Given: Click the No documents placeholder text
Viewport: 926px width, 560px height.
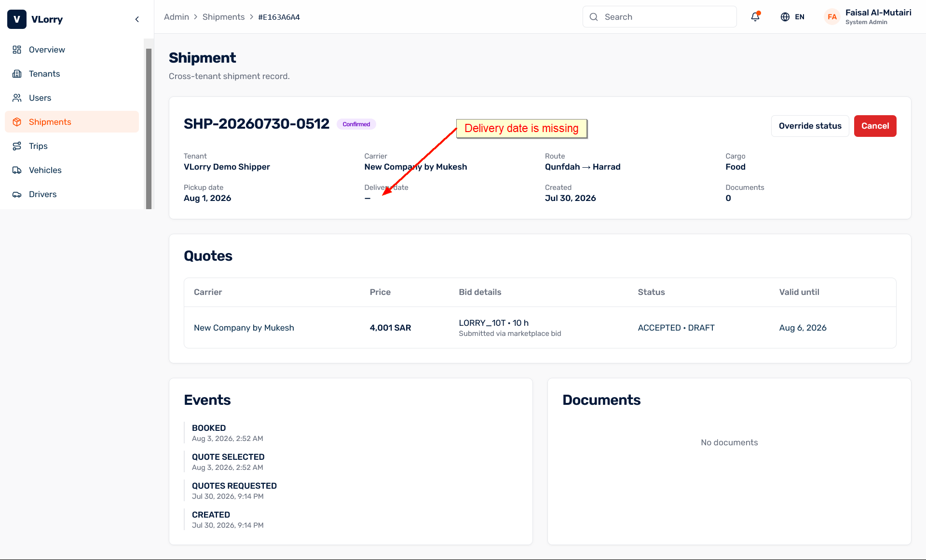Looking at the screenshot, I should pyautogui.click(x=729, y=442).
